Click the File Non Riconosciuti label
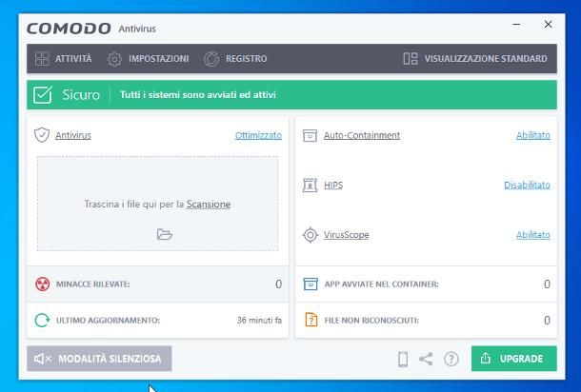This screenshot has width=581, height=392. [371, 321]
